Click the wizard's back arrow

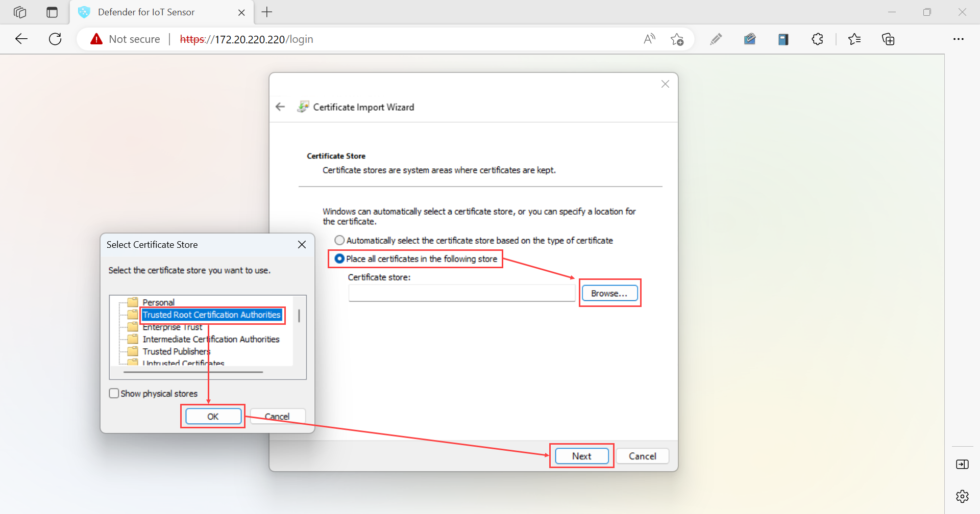pos(280,107)
